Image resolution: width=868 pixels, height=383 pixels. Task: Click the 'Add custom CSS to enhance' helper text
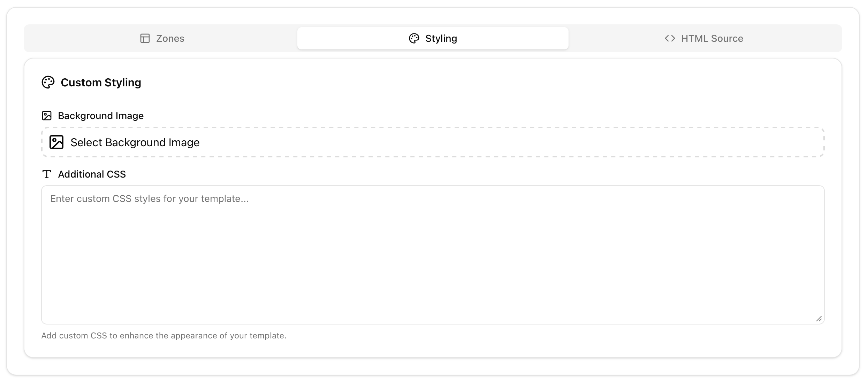[x=164, y=336]
